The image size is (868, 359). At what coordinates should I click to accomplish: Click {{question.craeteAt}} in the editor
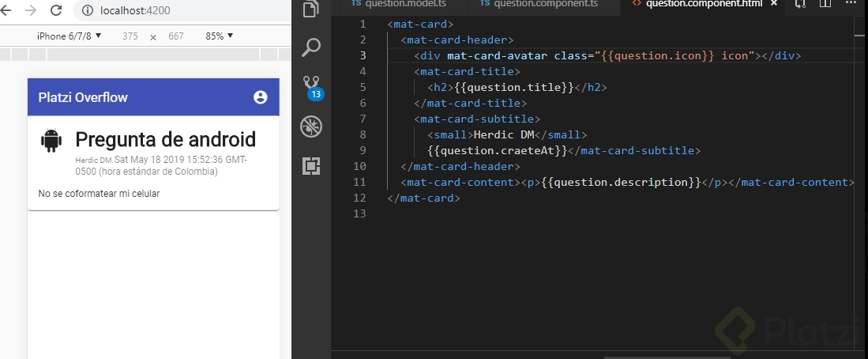click(x=498, y=150)
